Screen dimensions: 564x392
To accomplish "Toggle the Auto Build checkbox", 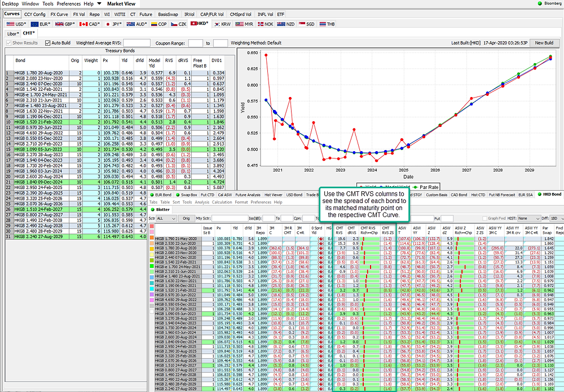I will 47,43.
